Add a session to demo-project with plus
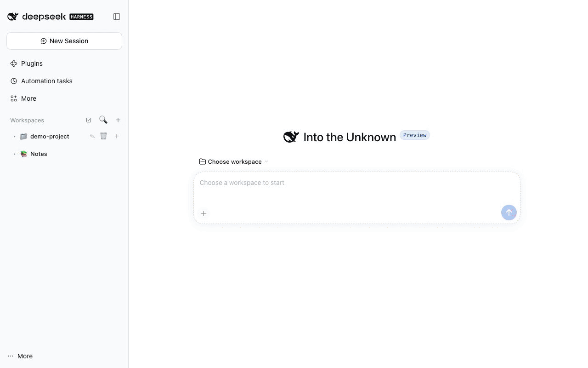 click(117, 136)
